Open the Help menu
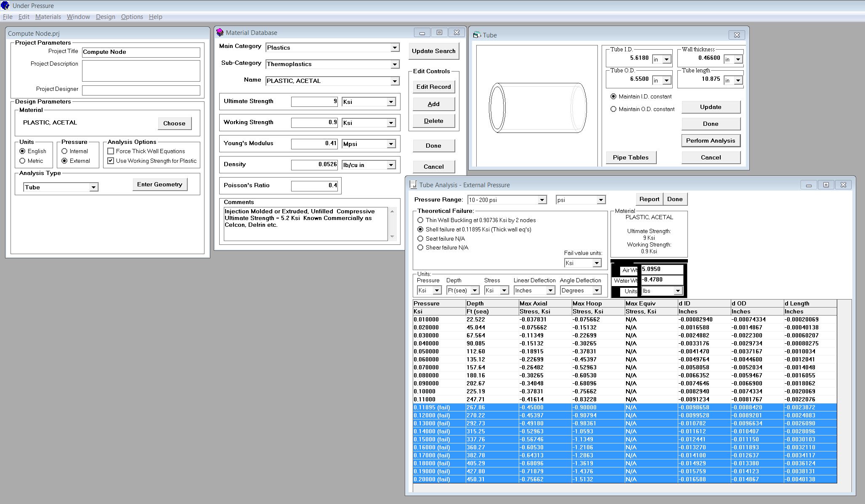This screenshot has height=504, width=865. coord(155,17)
